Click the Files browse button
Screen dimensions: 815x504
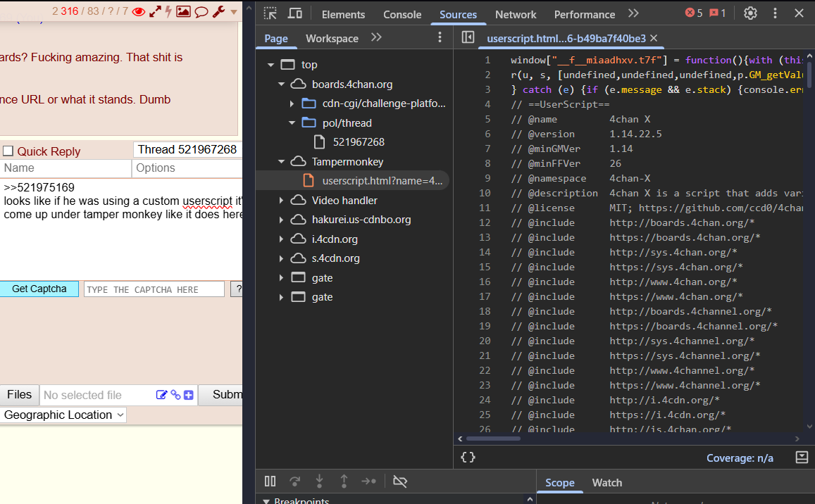19,395
